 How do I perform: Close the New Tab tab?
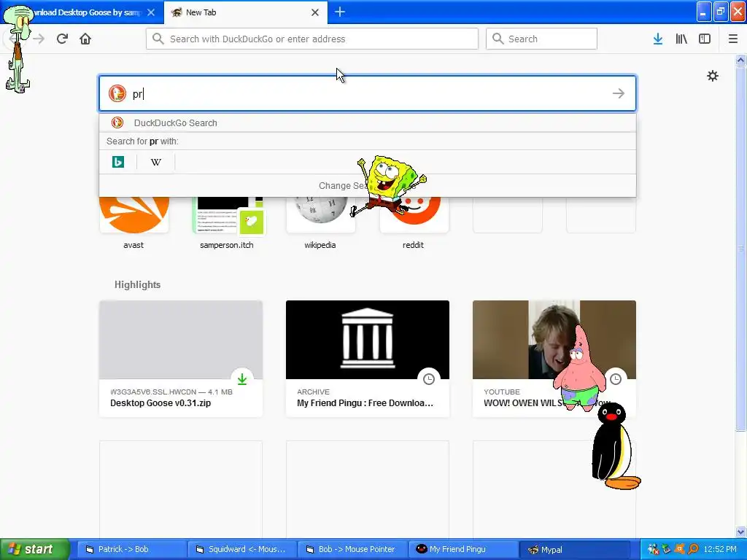click(315, 12)
